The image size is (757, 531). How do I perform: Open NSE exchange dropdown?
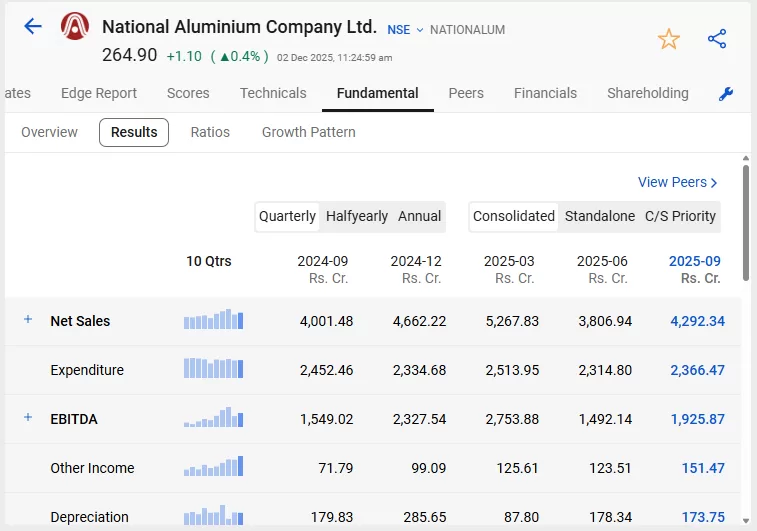405,30
